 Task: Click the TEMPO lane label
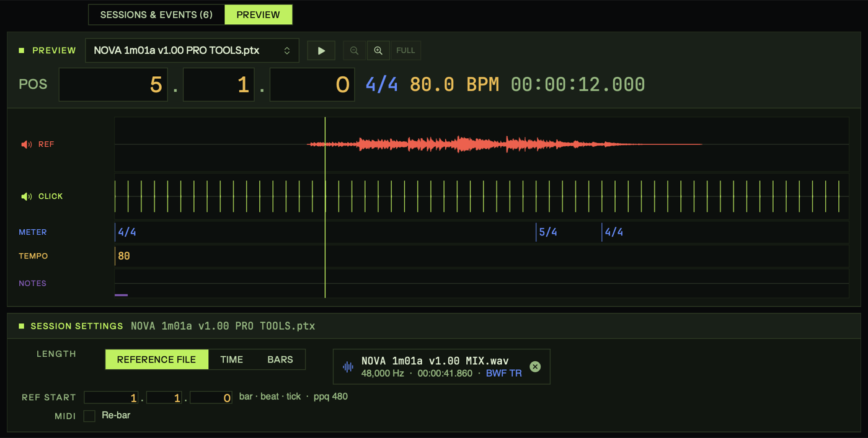click(x=33, y=256)
